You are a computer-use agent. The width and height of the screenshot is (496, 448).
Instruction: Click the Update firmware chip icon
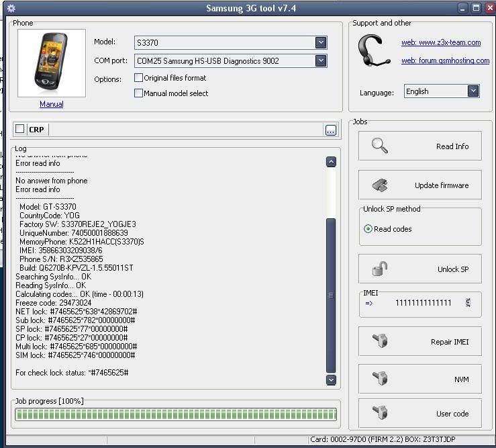click(380, 185)
